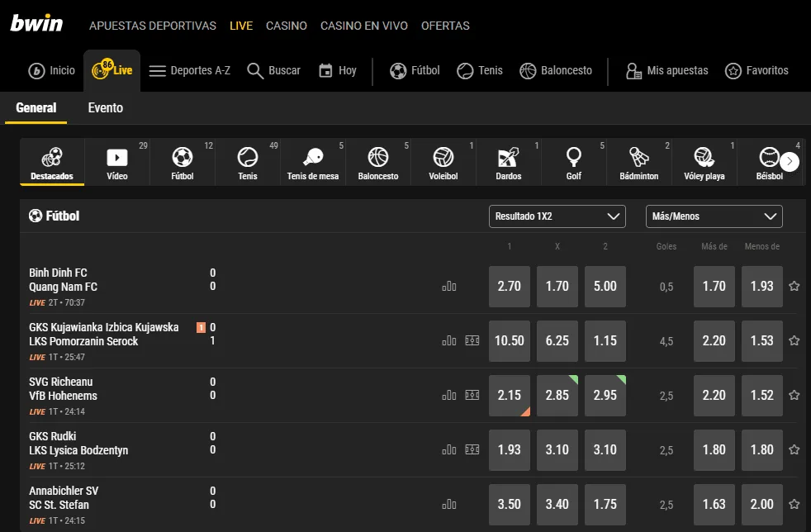Image resolution: width=811 pixels, height=532 pixels.
Task: Select Más de 2,5 goals at 1.63
Action: (714, 504)
